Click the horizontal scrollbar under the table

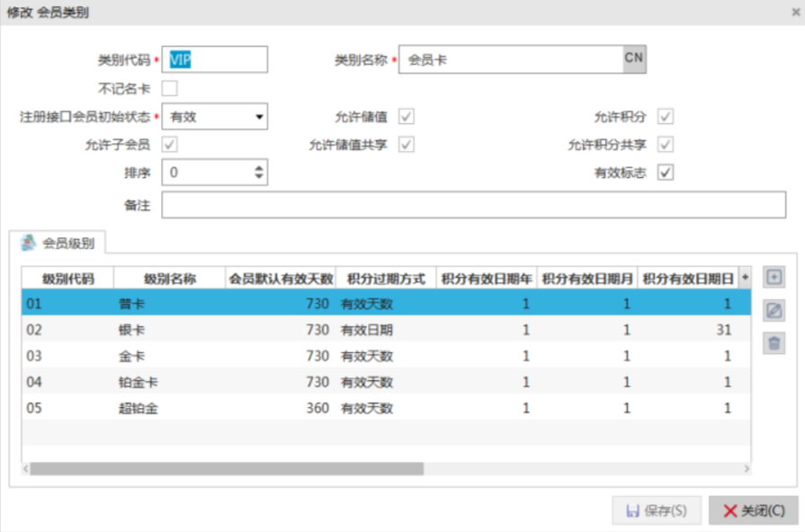point(227,469)
